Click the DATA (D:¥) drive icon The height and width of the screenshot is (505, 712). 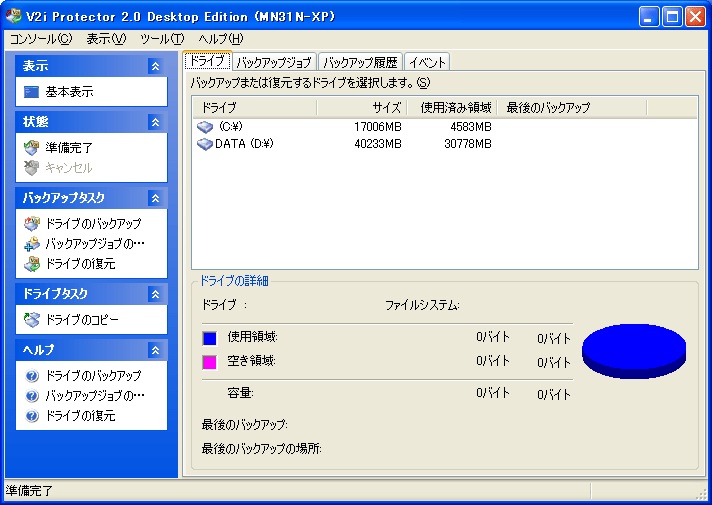(x=205, y=144)
